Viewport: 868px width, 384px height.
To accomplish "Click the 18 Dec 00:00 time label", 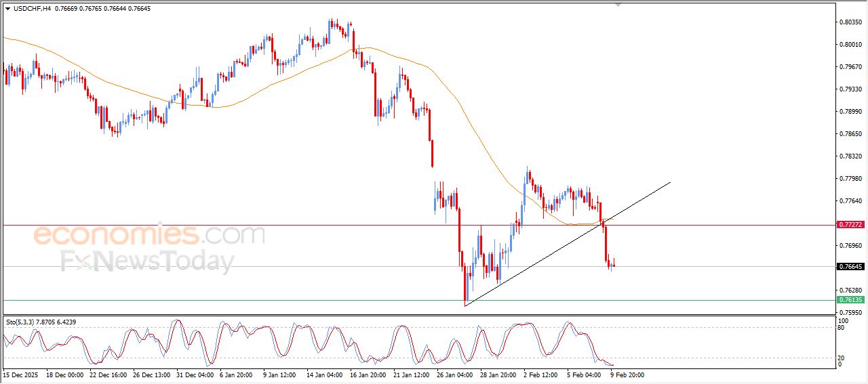I will pos(64,374).
